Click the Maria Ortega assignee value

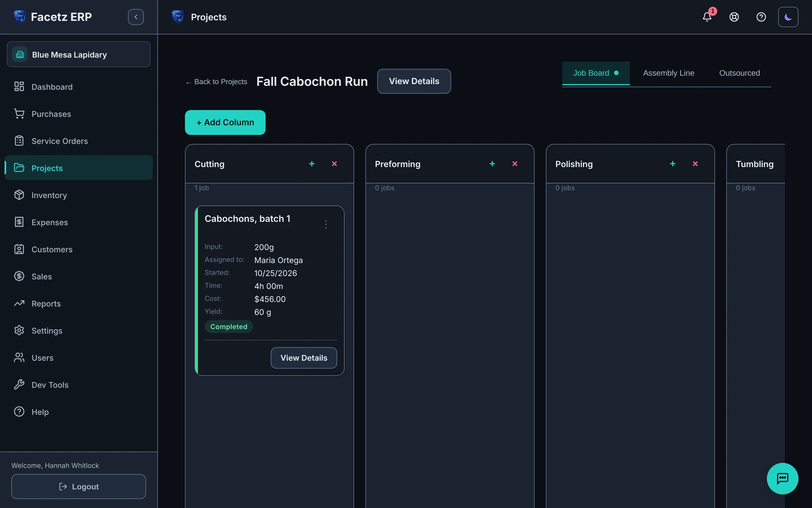click(279, 260)
